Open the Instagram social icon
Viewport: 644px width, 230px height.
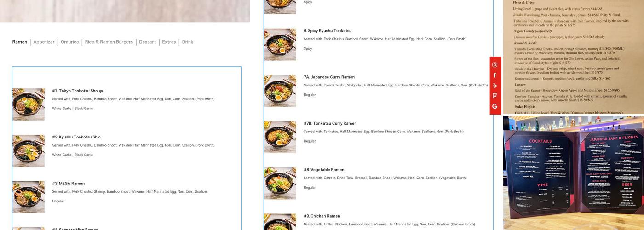pos(495,65)
